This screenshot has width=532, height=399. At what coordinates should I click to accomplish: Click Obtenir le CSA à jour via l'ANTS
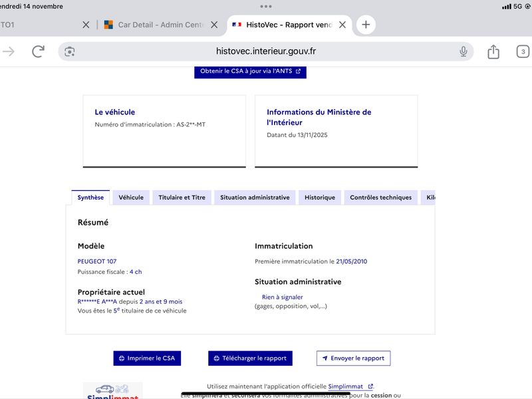click(x=250, y=71)
